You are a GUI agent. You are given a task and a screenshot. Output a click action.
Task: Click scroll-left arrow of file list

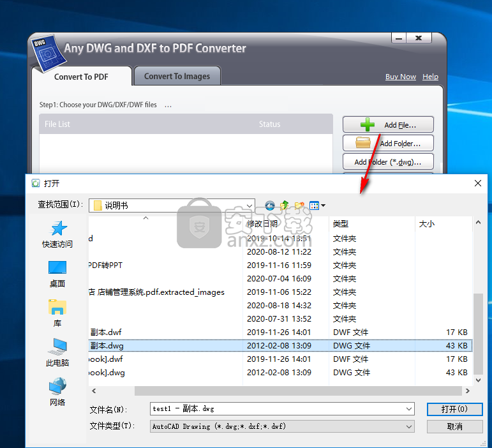(94, 391)
